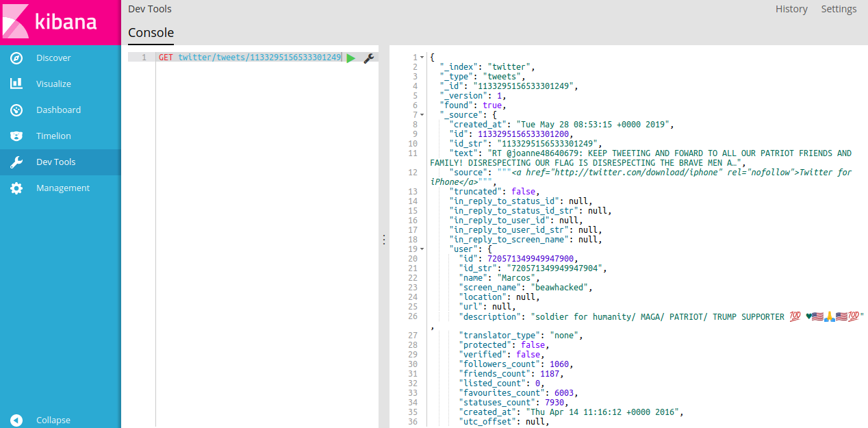This screenshot has height=428, width=868.
Task: Click the "in_reply_to_status_id": null line
Action: [520, 201]
